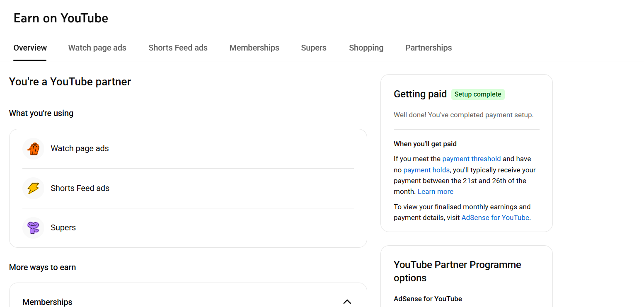This screenshot has height=307, width=644.
Task: Collapse the Memberships section chevron
Action: point(347,302)
